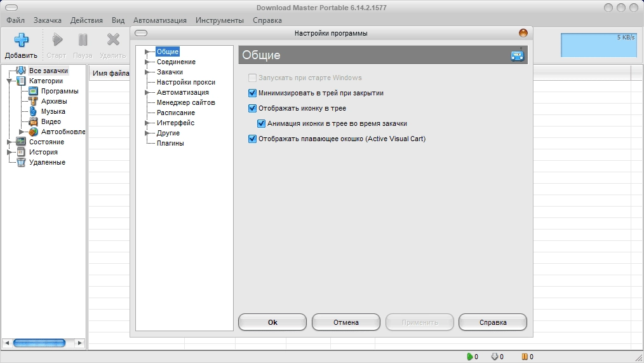Toggle Минимизировать в трей при закрытии checkbox
The height and width of the screenshot is (363, 644).
point(252,93)
